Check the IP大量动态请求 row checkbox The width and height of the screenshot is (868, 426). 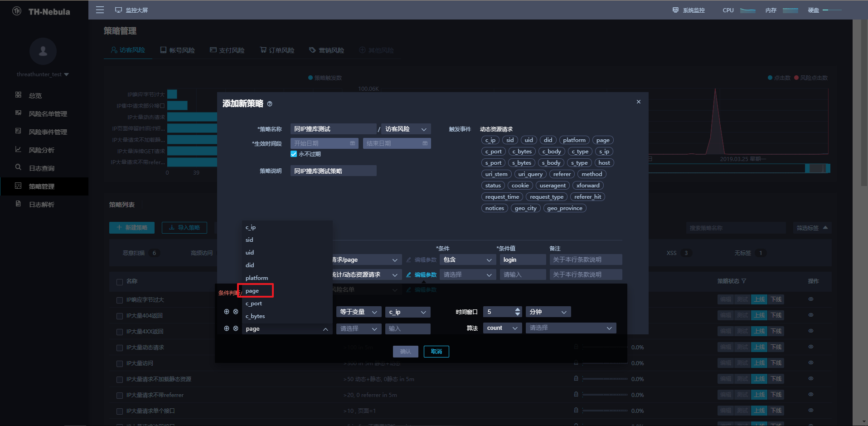click(120, 348)
